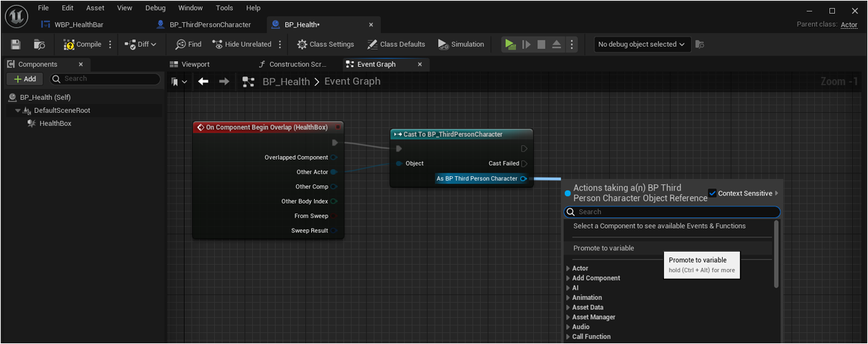Close the Components panel
Image resolution: width=868 pixels, height=344 pixels.
(81, 64)
